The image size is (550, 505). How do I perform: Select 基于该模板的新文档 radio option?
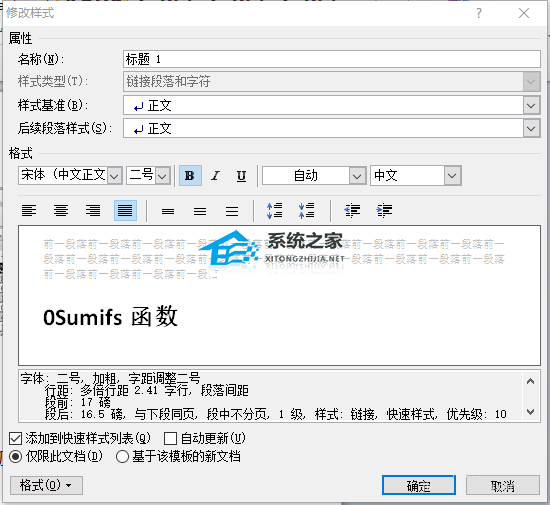point(122,457)
